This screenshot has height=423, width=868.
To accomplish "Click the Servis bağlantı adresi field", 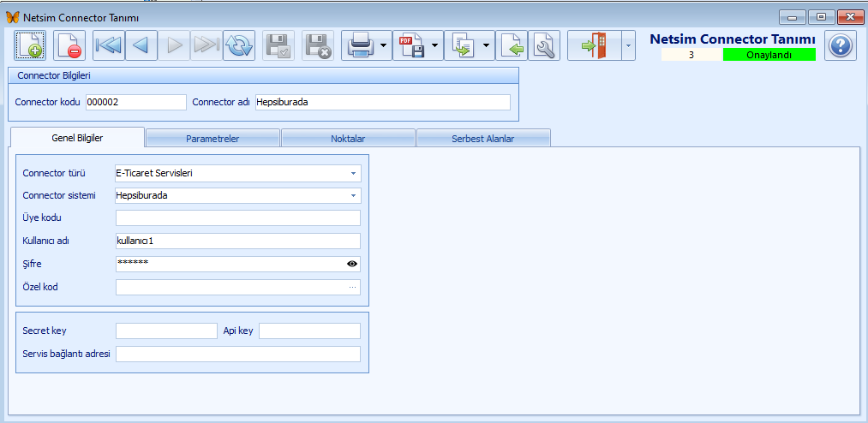I will coord(238,354).
